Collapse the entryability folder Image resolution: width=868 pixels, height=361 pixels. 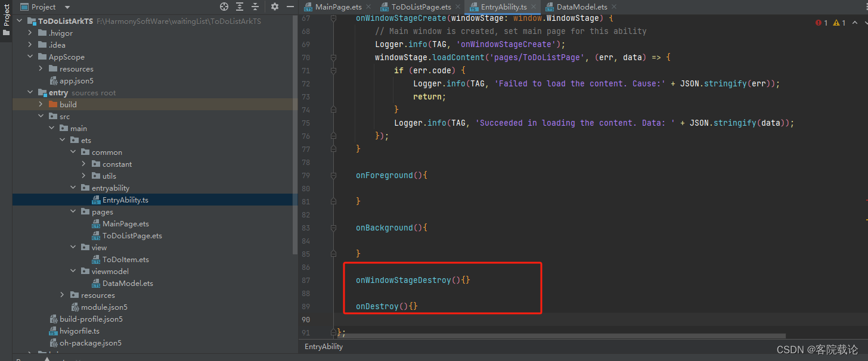[73, 188]
